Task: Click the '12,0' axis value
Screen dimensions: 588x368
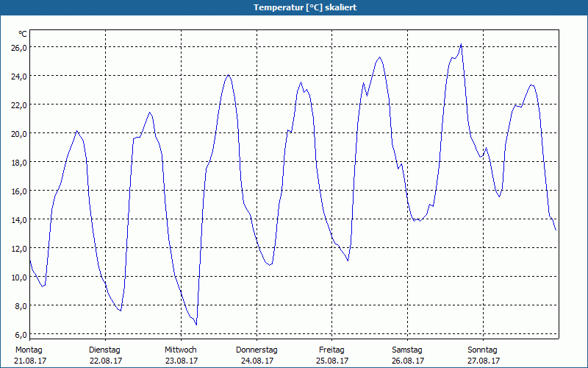Action: tap(21, 249)
